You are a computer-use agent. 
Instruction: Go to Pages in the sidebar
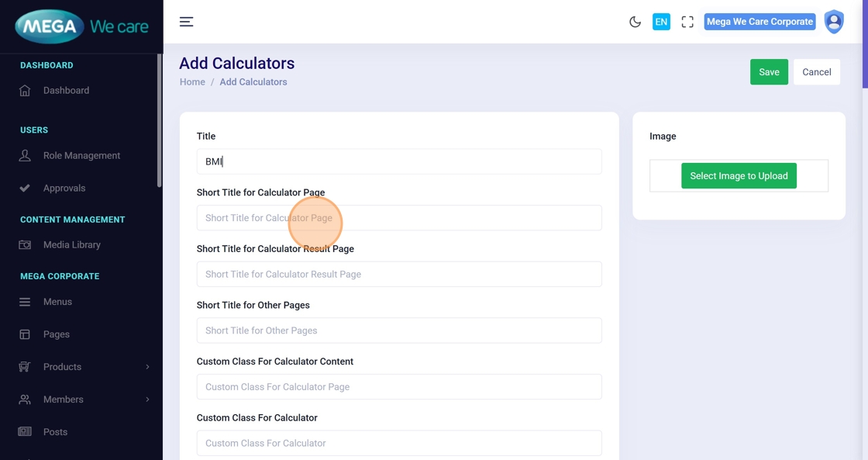click(x=56, y=334)
